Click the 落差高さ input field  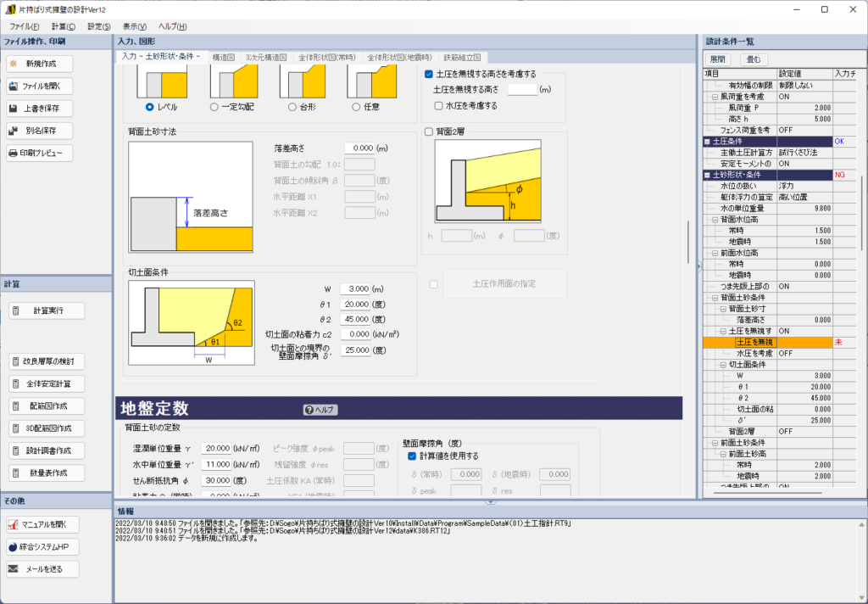pyautogui.click(x=359, y=148)
